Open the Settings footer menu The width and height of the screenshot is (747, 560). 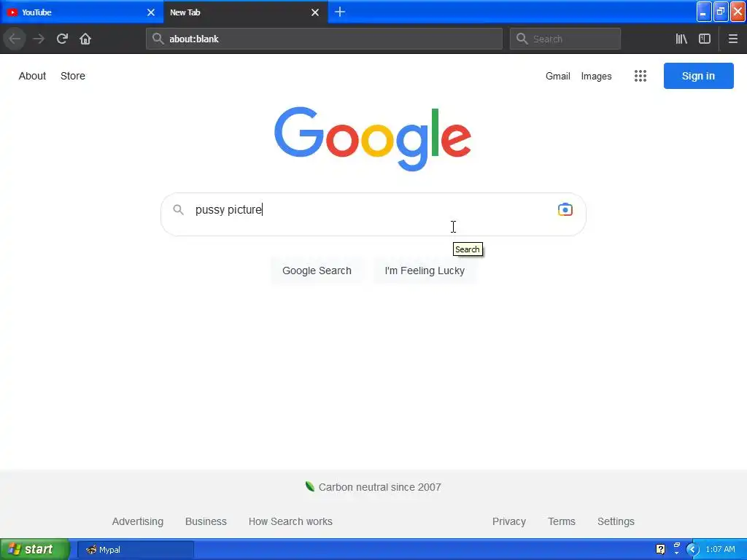coord(616,521)
